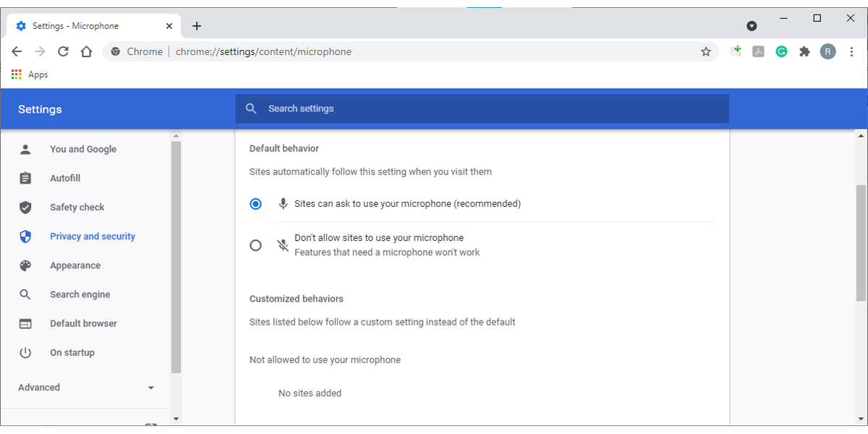Screen dimensions: 868x434
Task: Click the Settings header title
Action: tap(40, 109)
